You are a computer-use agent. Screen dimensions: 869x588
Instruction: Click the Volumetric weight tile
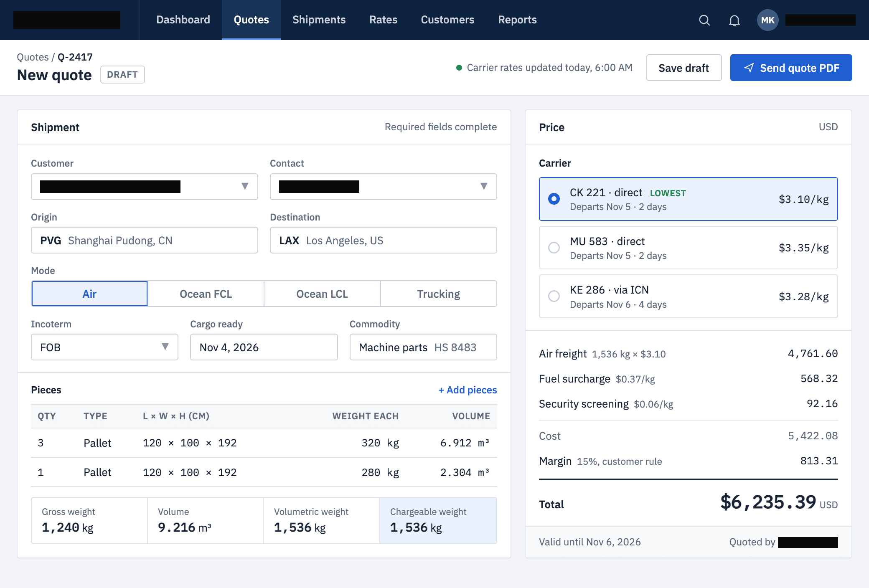[322, 520]
